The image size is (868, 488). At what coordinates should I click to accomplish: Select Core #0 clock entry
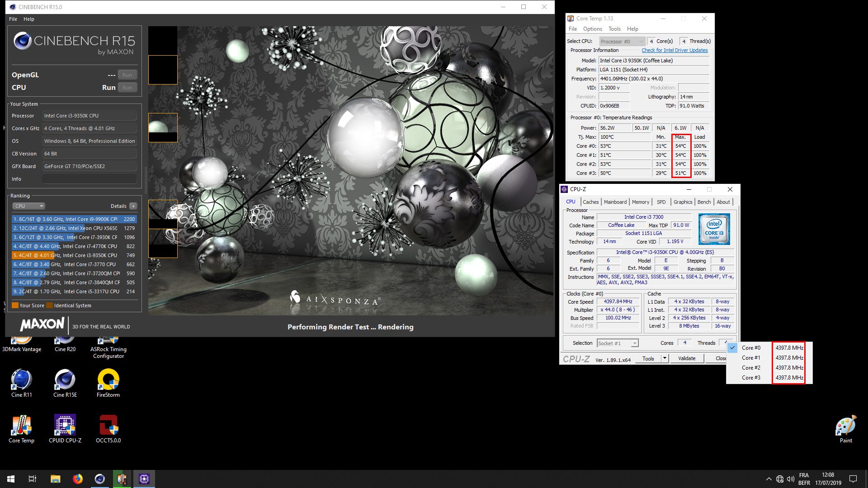tap(769, 348)
